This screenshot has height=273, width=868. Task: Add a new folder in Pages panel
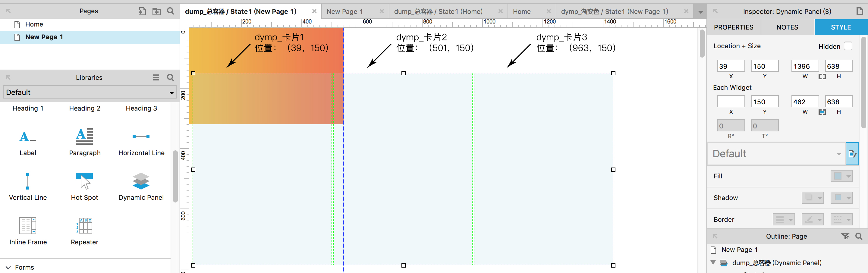click(x=157, y=11)
